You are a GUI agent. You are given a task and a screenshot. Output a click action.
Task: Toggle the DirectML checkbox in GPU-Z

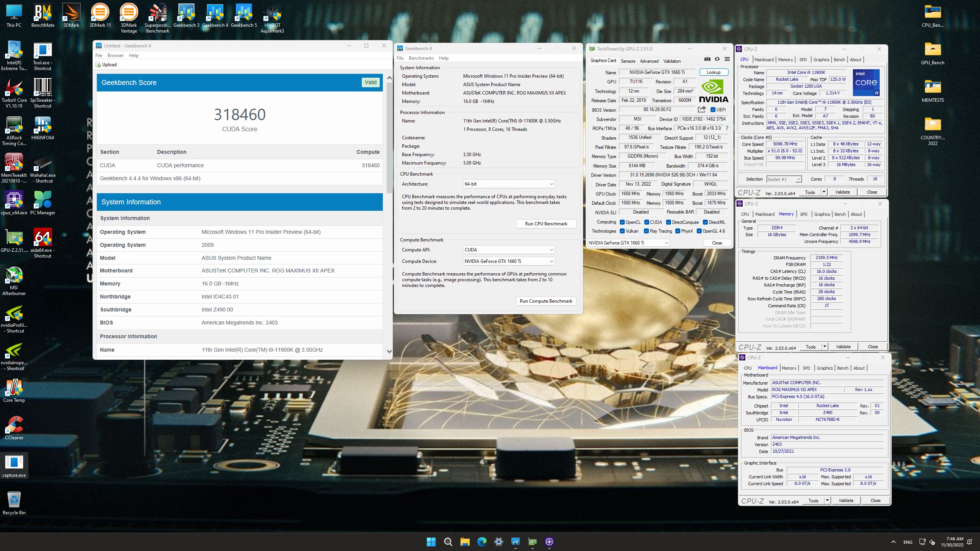point(705,222)
